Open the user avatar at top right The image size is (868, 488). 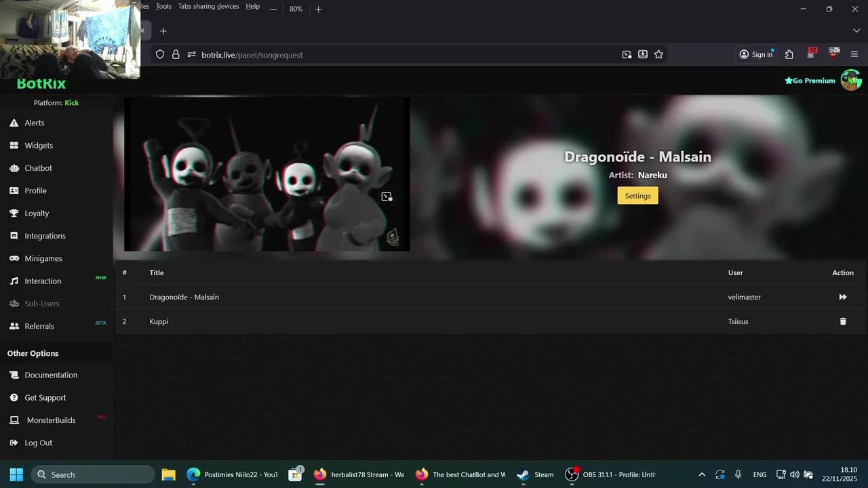point(851,80)
